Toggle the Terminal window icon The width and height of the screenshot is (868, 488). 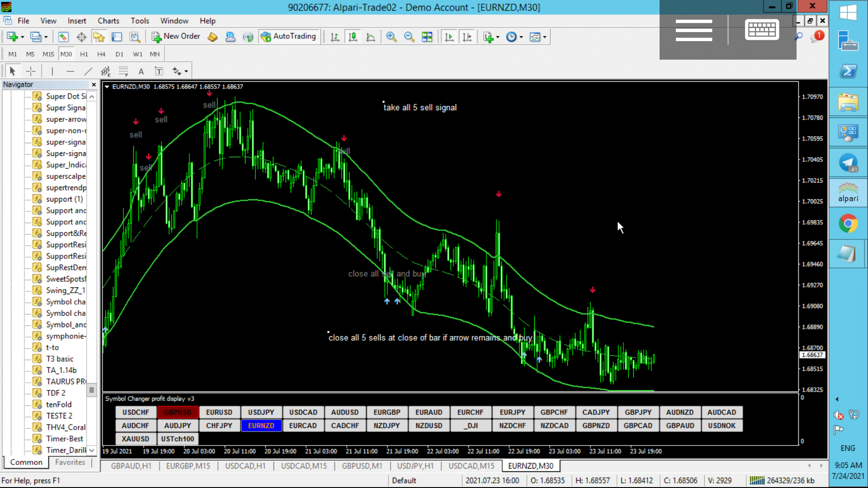tap(117, 37)
